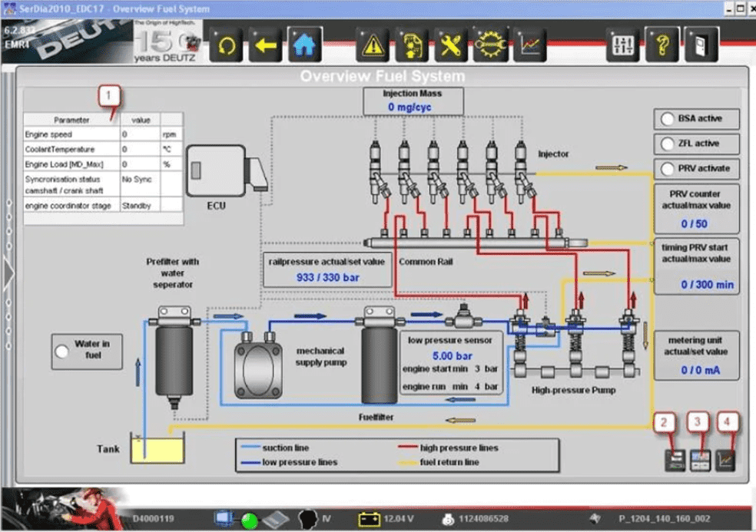This screenshot has height=532, width=756.
Task: Click the yellow battery voltage icon
Action: pos(370,519)
